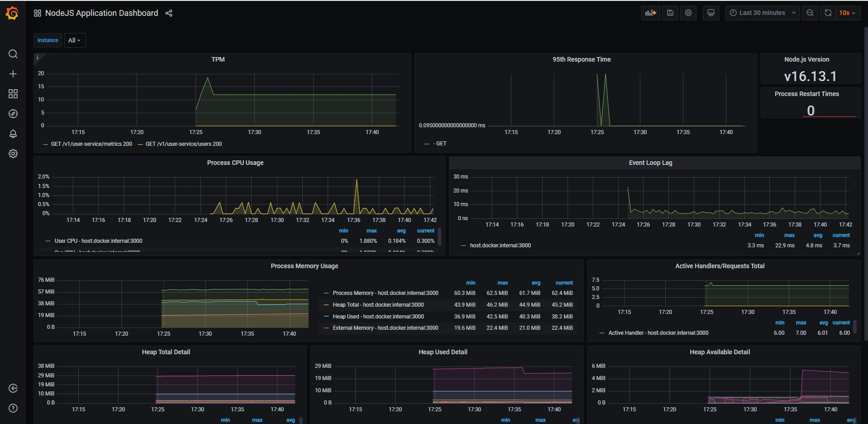Click Active Handlers legend scrollbar
This screenshot has width=868, height=424.
coord(855,327)
